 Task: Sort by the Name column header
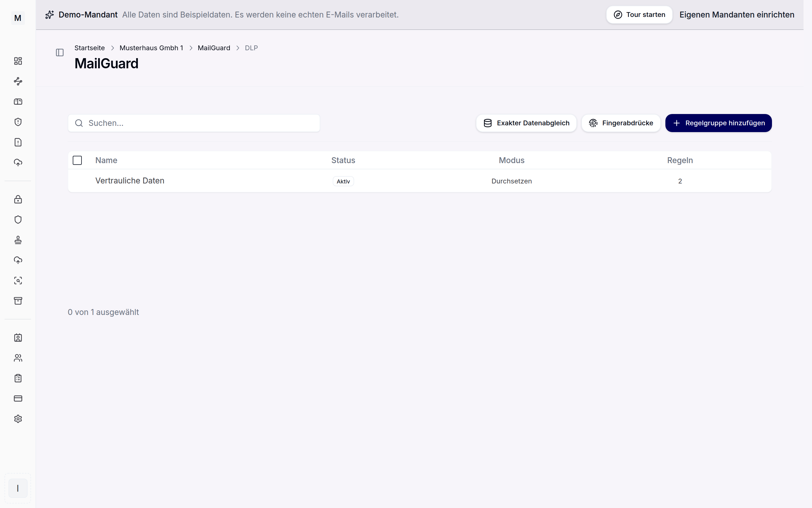point(106,160)
